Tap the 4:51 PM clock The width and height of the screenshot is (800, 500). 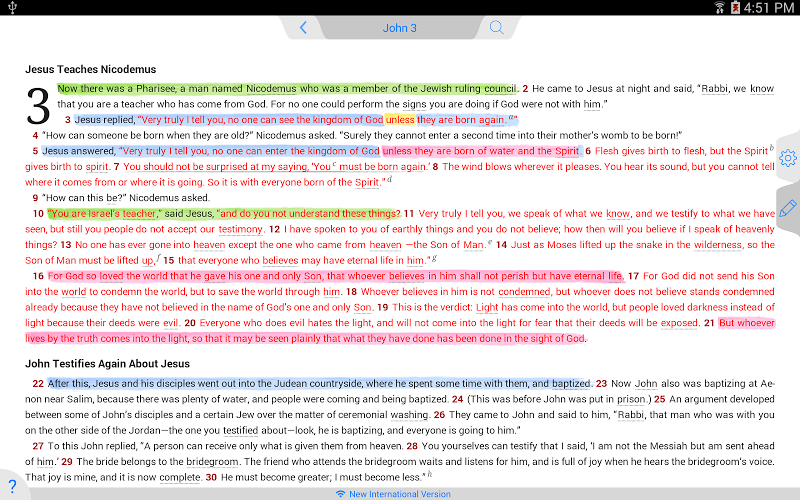coord(768,8)
